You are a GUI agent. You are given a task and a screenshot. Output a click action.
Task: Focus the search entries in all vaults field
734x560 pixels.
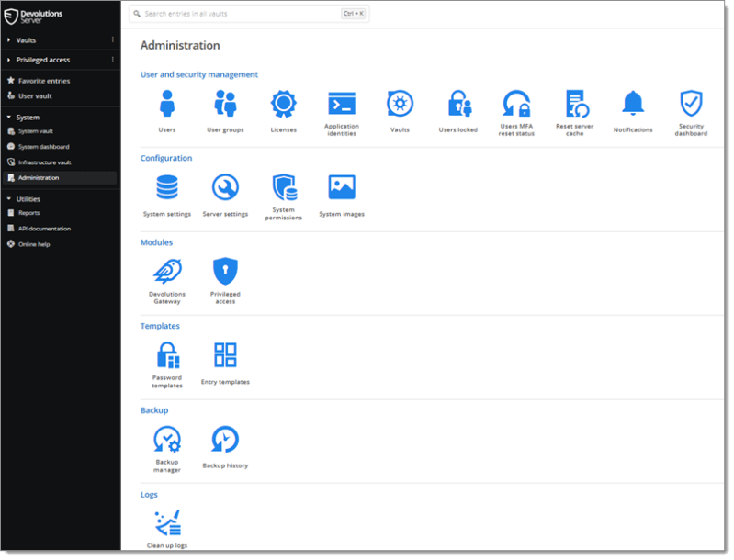click(x=249, y=14)
